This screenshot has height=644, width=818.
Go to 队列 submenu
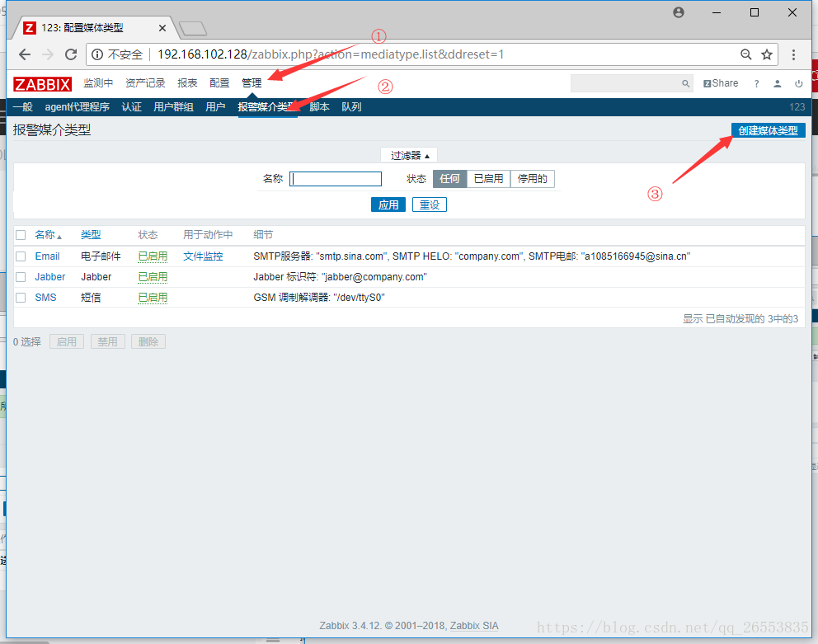pos(351,107)
